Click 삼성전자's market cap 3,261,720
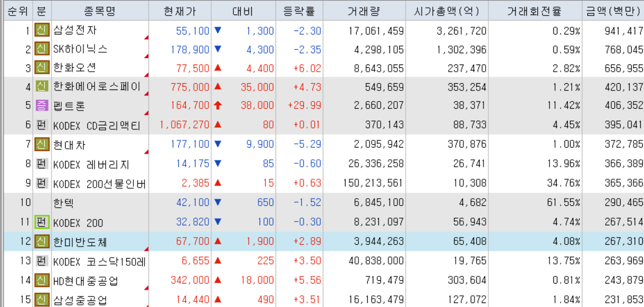Viewport: 644px width, 307px height. tap(461, 31)
